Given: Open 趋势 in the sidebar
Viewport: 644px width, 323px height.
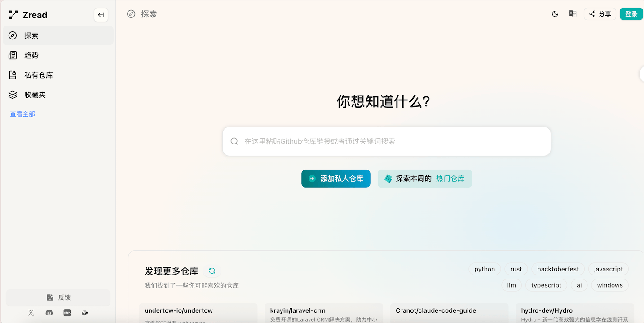Looking at the screenshot, I should (x=58, y=55).
